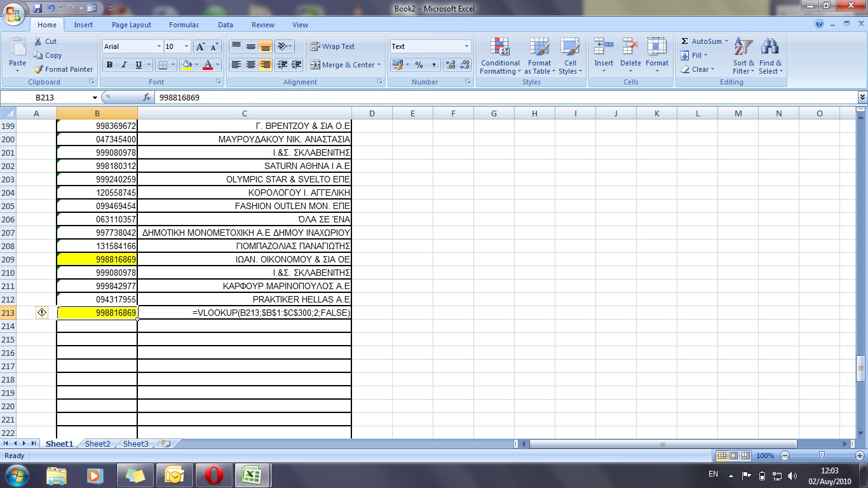Image resolution: width=868 pixels, height=488 pixels.
Task: Expand the Name Box dropdown
Action: click(x=95, y=98)
